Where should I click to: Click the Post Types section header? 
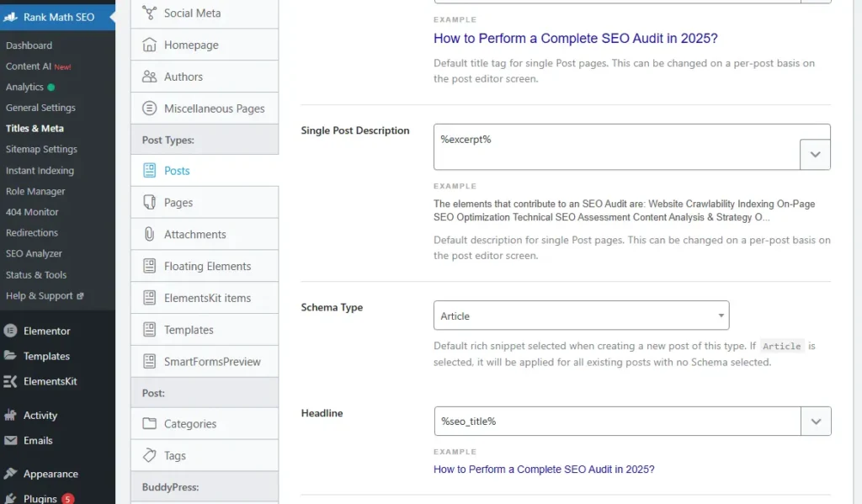pos(205,140)
